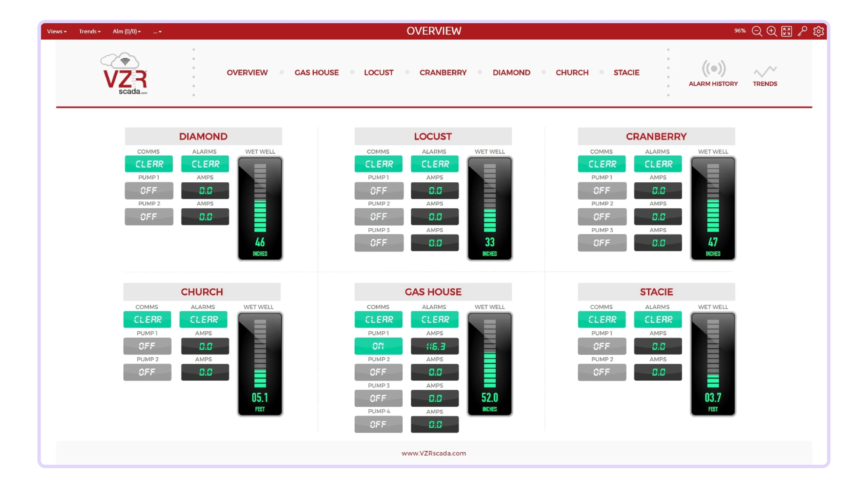Toggle Gas House Pump 1 ON indicator
This screenshot has height=488, width=868.
pyautogui.click(x=378, y=346)
